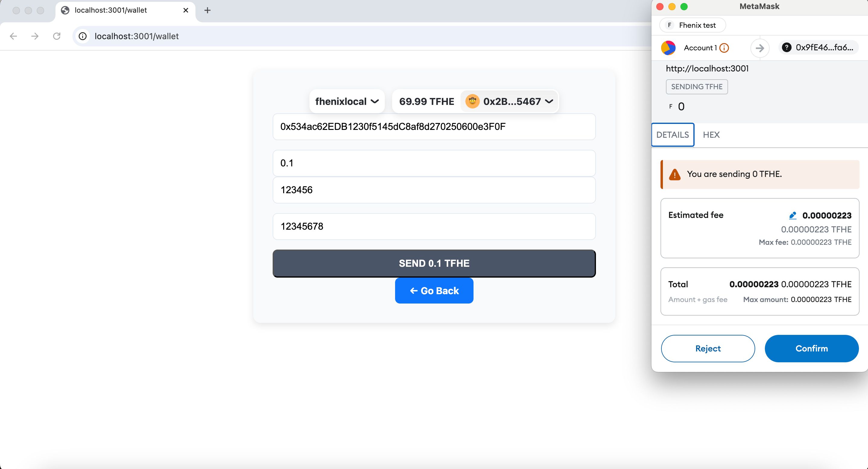
Task: Click the SEND 0.1 TFHE button
Action: pos(434,263)
